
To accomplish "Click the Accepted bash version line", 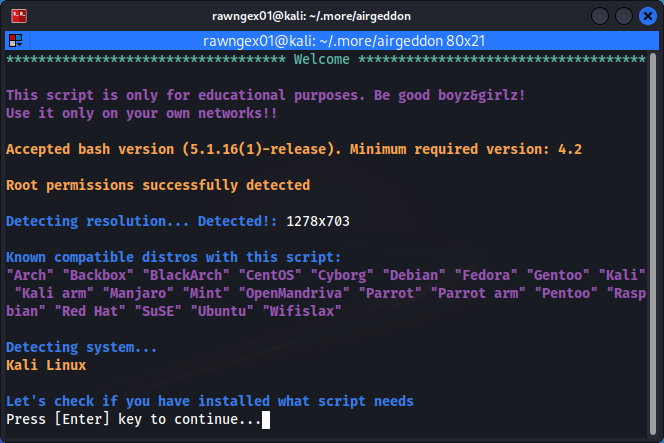I will (294, 149).
